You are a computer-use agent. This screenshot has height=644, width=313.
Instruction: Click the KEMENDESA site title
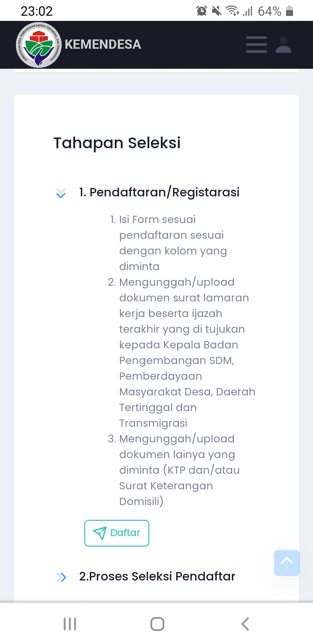[x=103, y=44]
